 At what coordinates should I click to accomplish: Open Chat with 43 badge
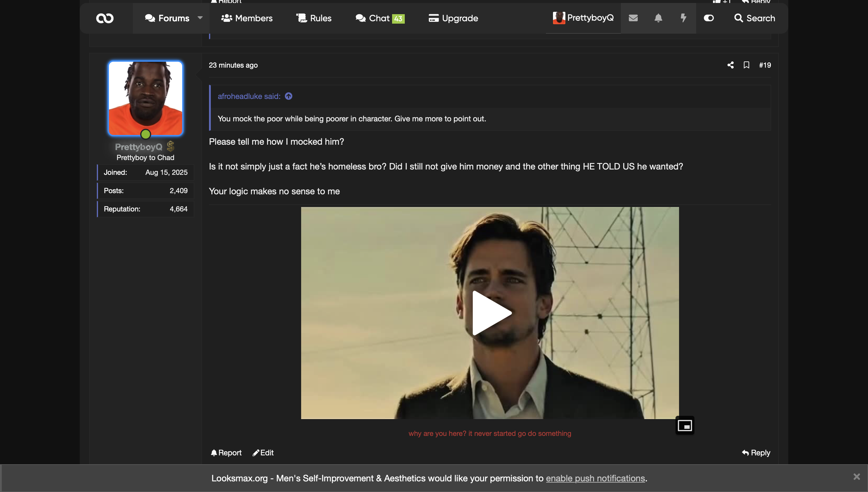(x=380, y=18)
